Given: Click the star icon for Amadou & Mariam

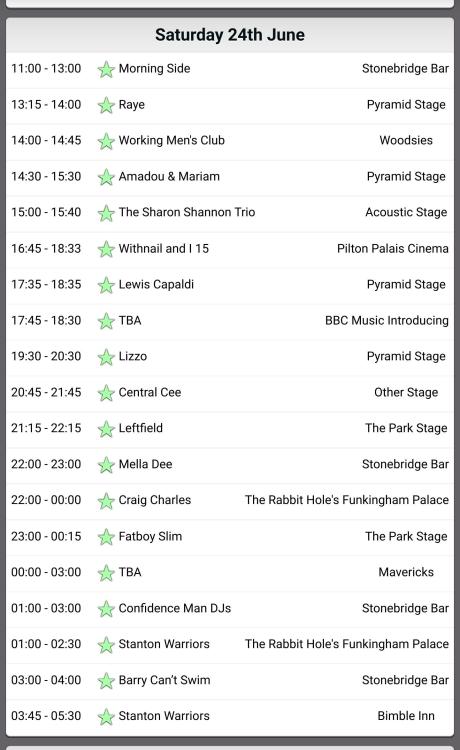Looking at the screenshot, I should coord(106,177).
